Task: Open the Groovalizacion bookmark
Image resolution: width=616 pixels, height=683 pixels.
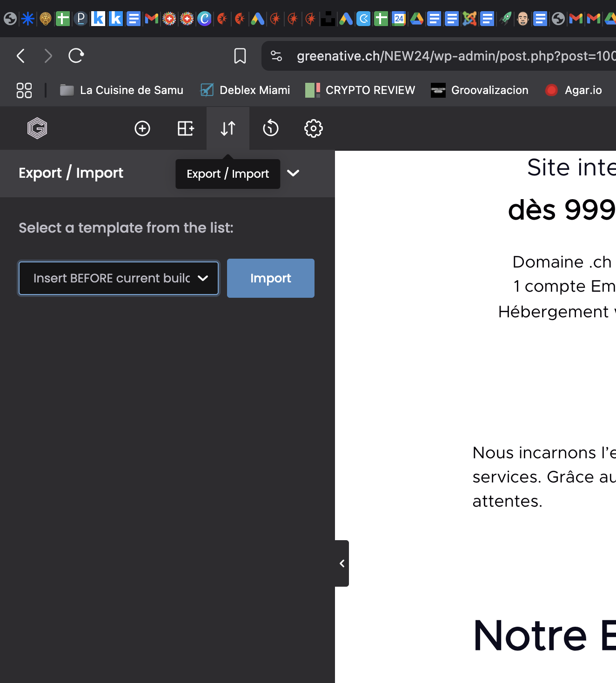Action: click(x=480, y=90)
